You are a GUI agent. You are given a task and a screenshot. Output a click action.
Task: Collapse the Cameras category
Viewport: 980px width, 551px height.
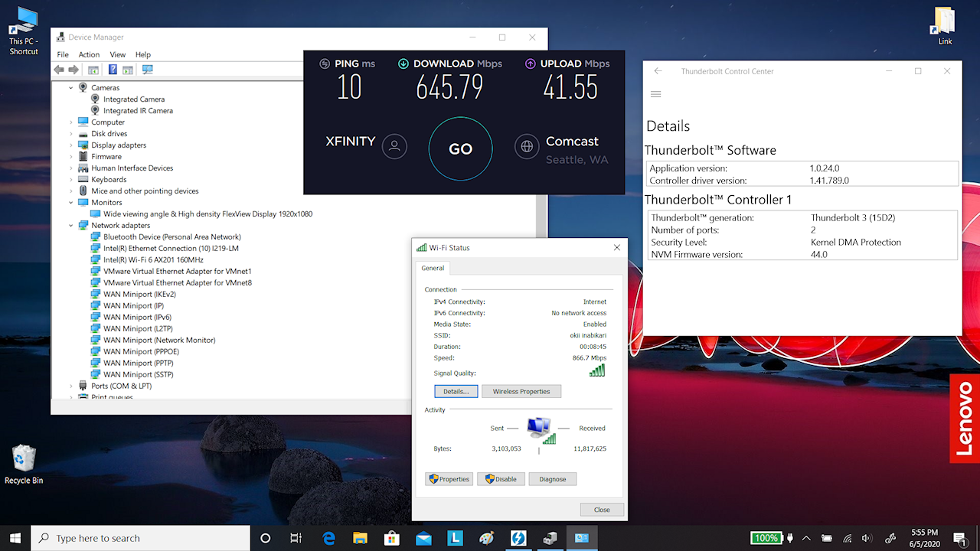click(x=71, y=87)
